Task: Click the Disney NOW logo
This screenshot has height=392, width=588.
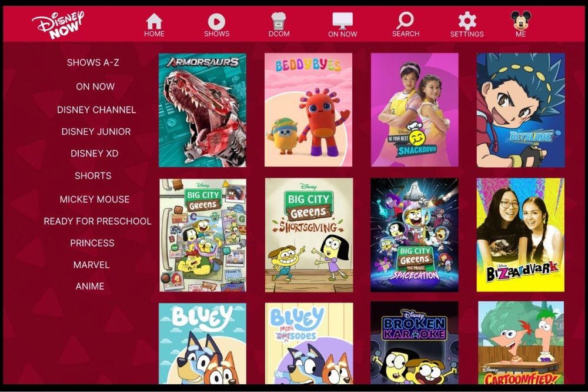Action: coord(58,24)
